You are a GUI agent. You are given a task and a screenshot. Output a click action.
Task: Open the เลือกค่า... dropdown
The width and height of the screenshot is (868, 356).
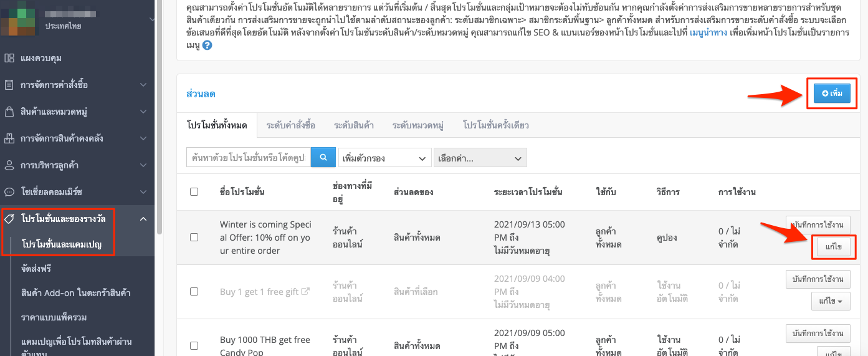[x=480, y=158]
